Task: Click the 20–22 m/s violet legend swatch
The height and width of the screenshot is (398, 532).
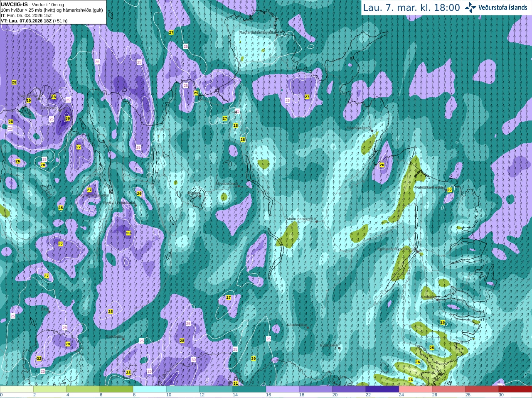Action: tap(349, 389)
